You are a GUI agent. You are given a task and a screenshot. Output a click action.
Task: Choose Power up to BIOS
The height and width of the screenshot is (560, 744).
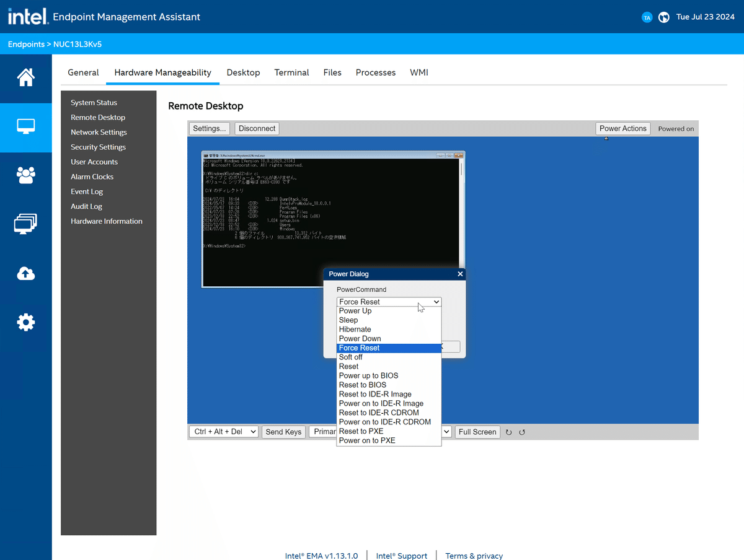(x=389, y=376)
